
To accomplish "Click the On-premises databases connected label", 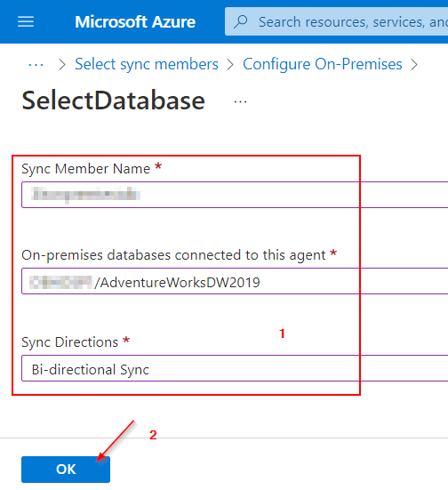I will (x=173, y=255).
